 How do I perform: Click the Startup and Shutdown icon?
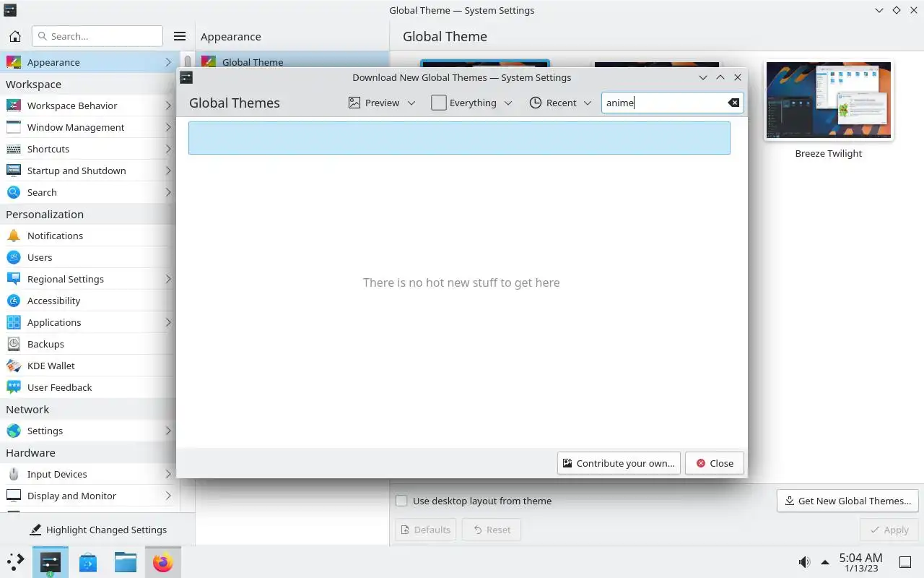(x=13, y=171)
